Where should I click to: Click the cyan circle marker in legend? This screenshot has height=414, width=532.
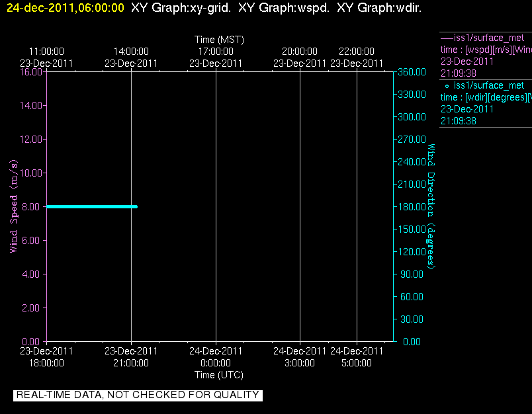point(447,87)
